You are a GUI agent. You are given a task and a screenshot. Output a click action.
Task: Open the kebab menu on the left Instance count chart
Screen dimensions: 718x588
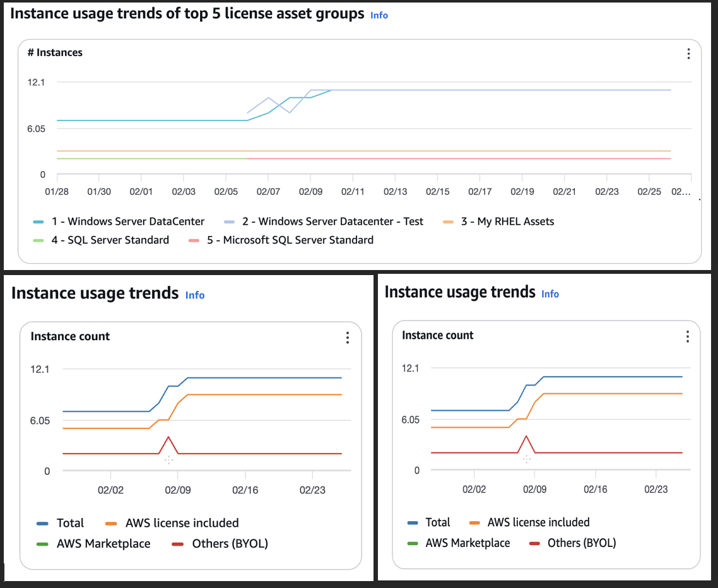(348, 338)
